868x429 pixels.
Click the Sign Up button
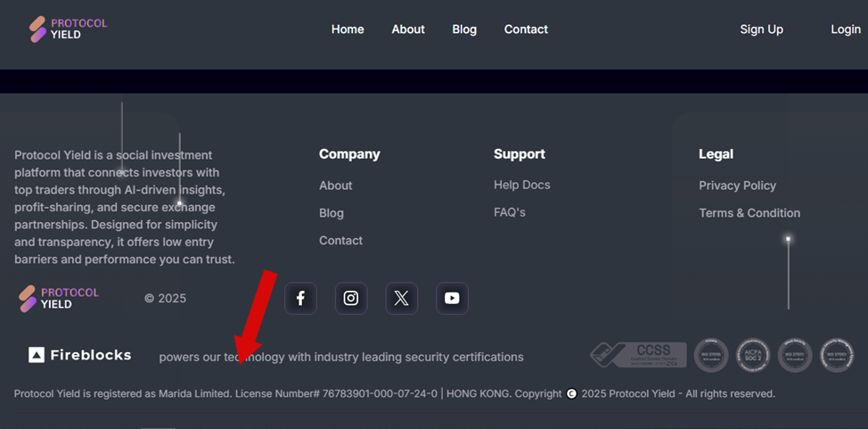click(761, 29)
